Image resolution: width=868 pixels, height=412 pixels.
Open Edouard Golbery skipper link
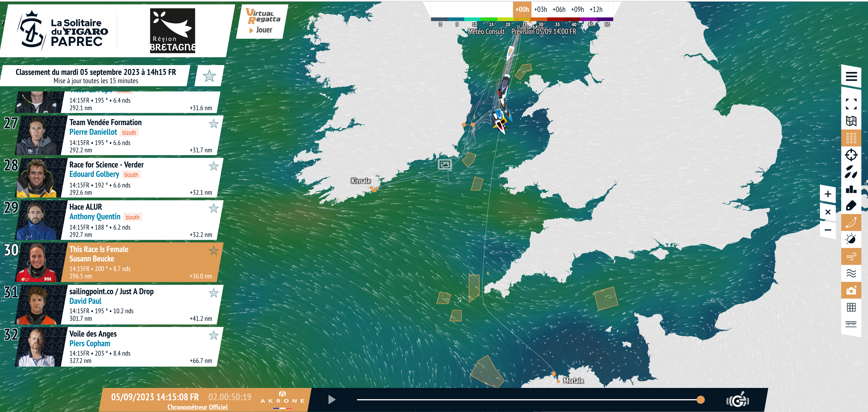coord(94,174)
